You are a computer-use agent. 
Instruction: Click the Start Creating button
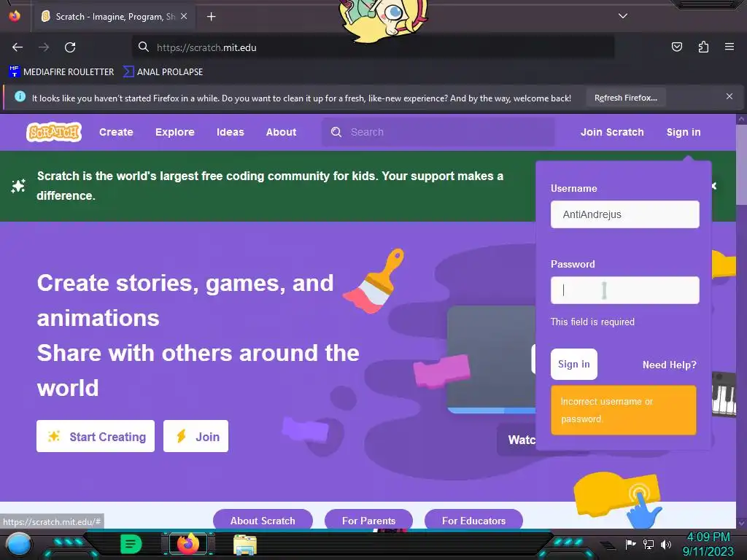[x=96, y=436]
